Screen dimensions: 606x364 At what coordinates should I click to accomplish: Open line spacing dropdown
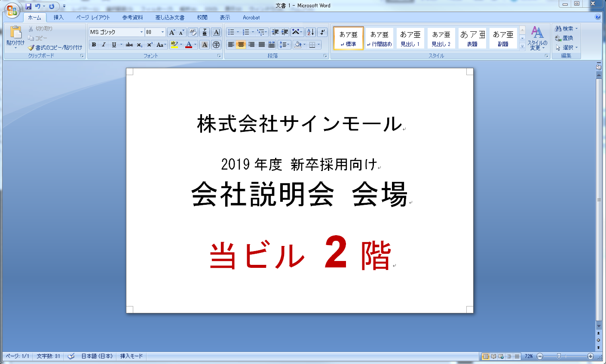[285, 45]
